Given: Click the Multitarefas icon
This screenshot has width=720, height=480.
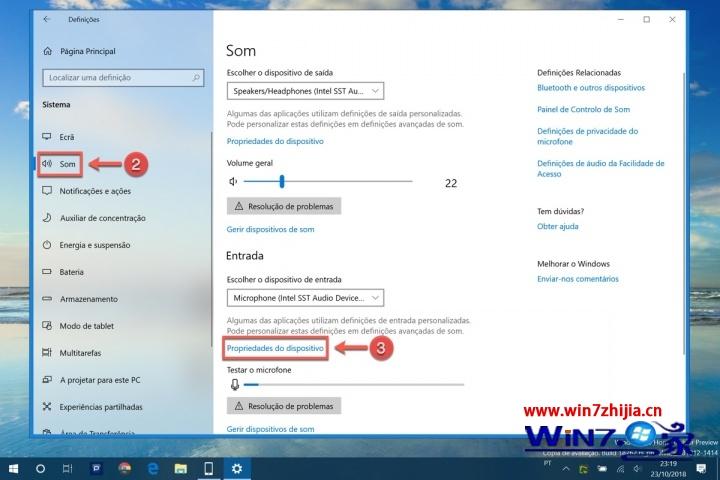Looking at the screenshot, I should pos(47,352).
